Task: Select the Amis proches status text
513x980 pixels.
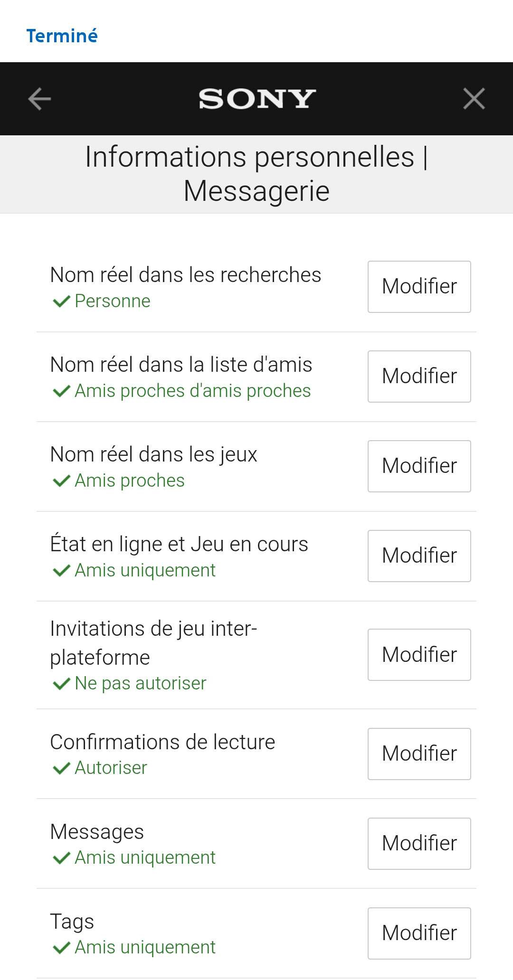Action: [130, 481]
